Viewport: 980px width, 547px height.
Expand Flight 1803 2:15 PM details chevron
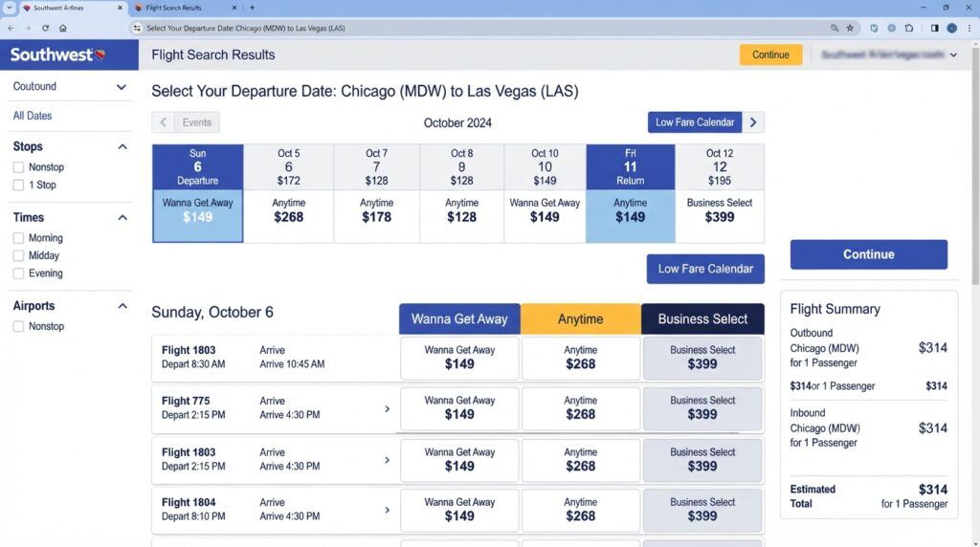[387, 460]
